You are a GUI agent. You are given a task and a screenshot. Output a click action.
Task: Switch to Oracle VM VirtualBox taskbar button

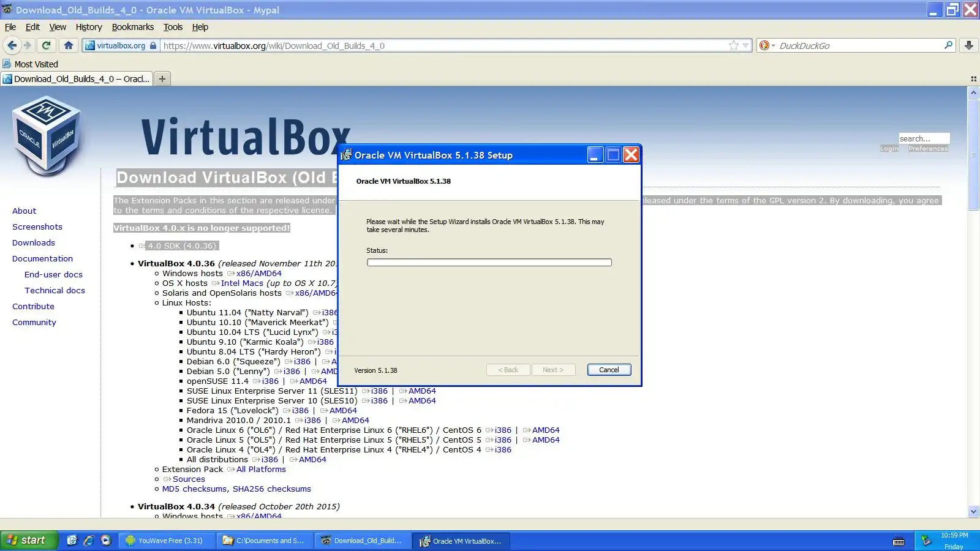pos(462,541)
